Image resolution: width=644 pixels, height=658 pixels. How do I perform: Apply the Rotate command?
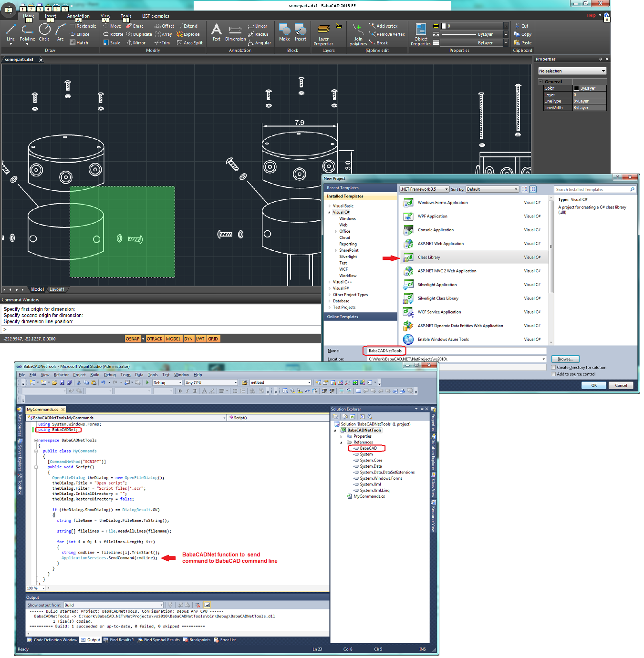pos(113,34)
